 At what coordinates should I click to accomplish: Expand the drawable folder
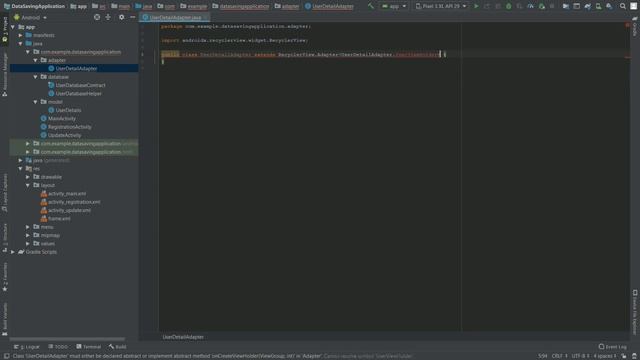point(28,177)
